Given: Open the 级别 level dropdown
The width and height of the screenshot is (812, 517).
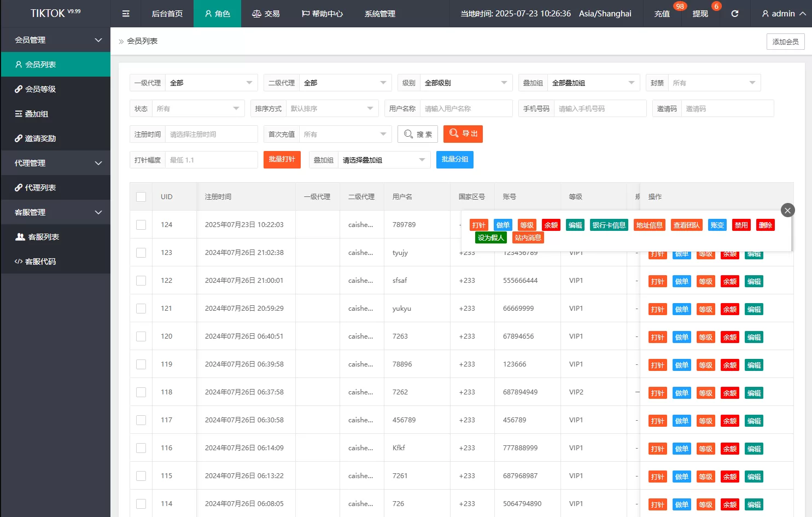Looking at the screenshot, I should pyautogui.click(x=465, y=82).
